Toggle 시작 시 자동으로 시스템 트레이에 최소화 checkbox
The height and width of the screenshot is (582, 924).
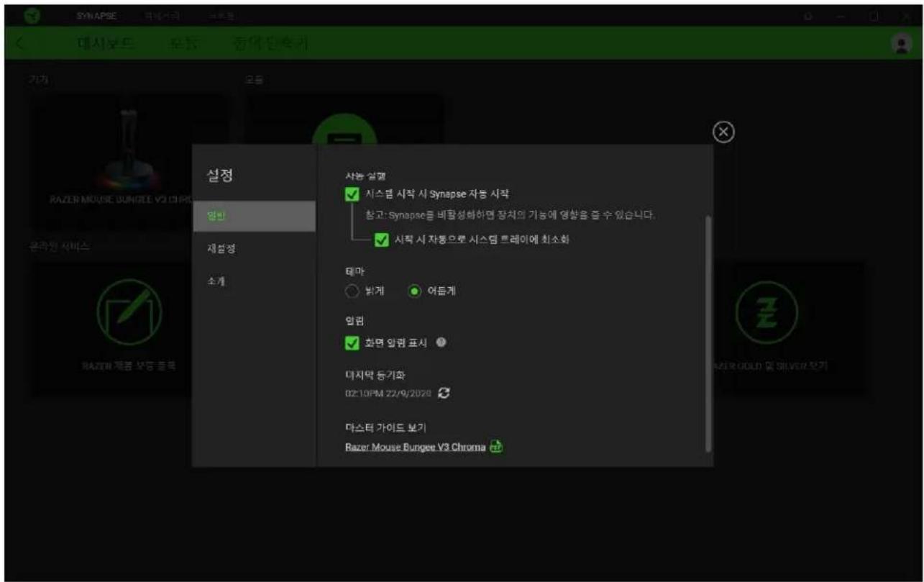pos(382,241)
